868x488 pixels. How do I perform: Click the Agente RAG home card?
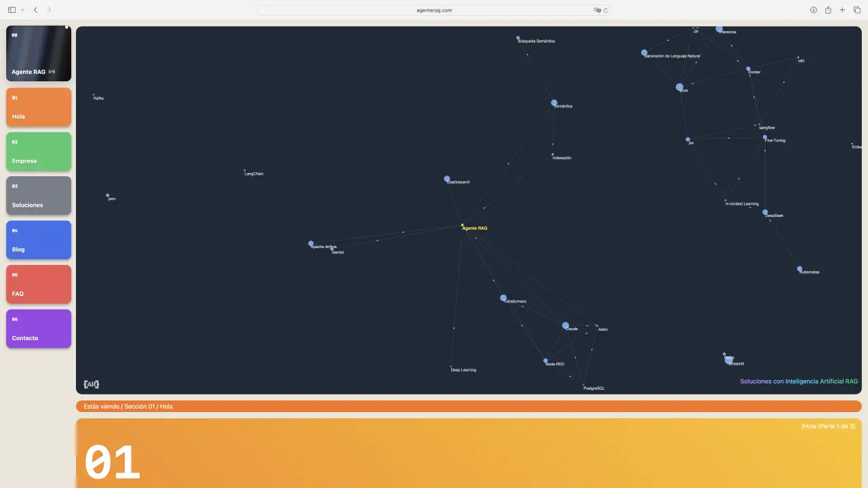pyautogui.click(x=39, y=54)
